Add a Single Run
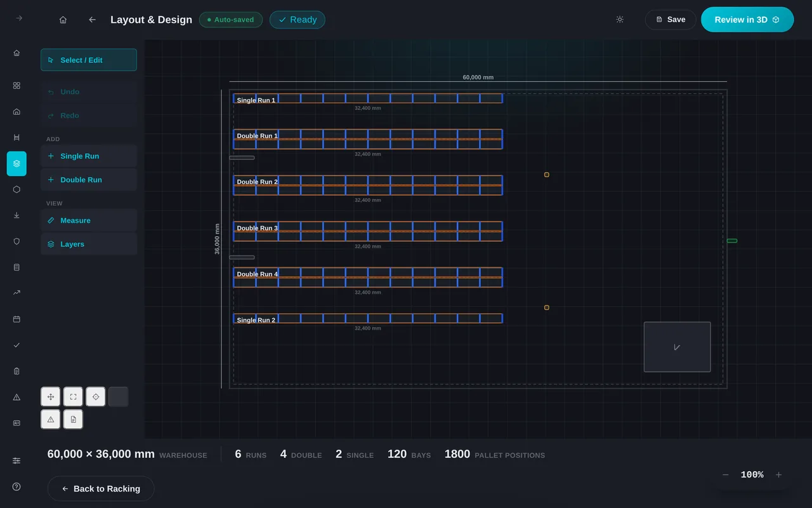This screenshot has height=508, width=812. [89, 156]
